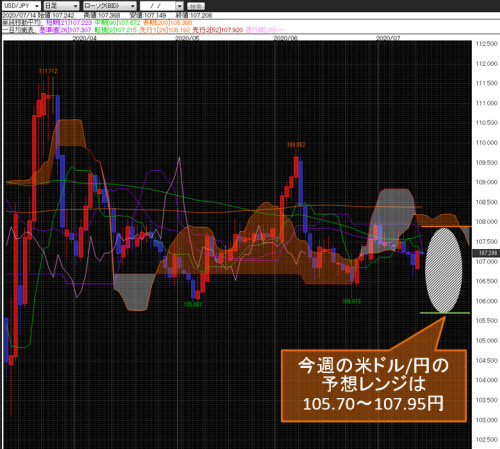Image resolution: width=500 pixels, height=449 pixels.
Task: Click the 2020/07 date axis label
Action: (x=388, y=38)
